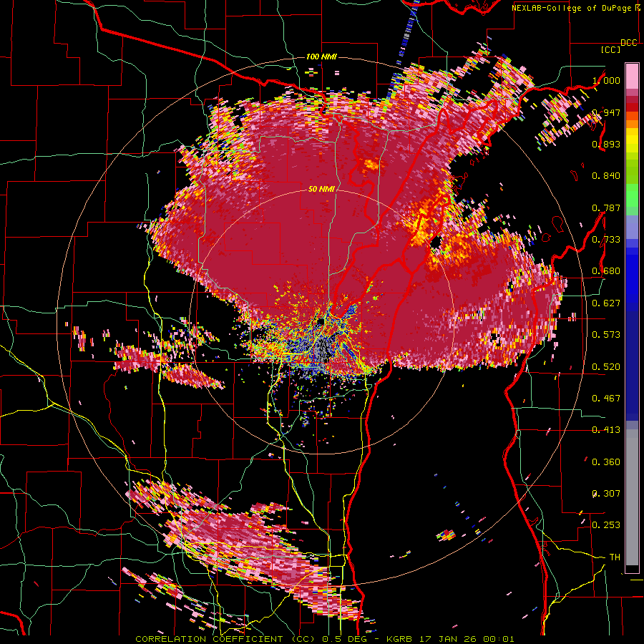The height and width of the screenshot is (644, 644).
Task: Click the 0.947 legend value
Action: point(606,112)
